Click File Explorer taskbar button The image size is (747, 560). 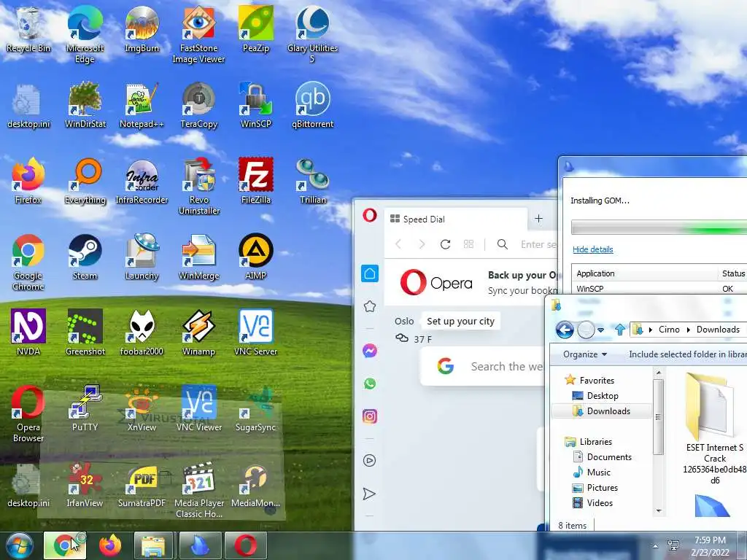[153, 545]
